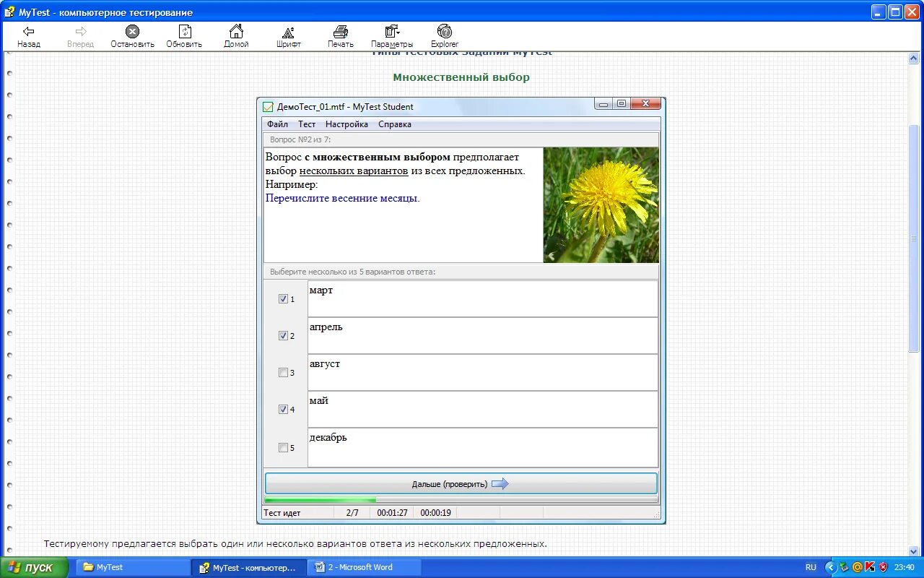Click the Вопрос №2 из 7 label
Image resolution: width=924 pixels, height=578 pixels.
point(300,139)
